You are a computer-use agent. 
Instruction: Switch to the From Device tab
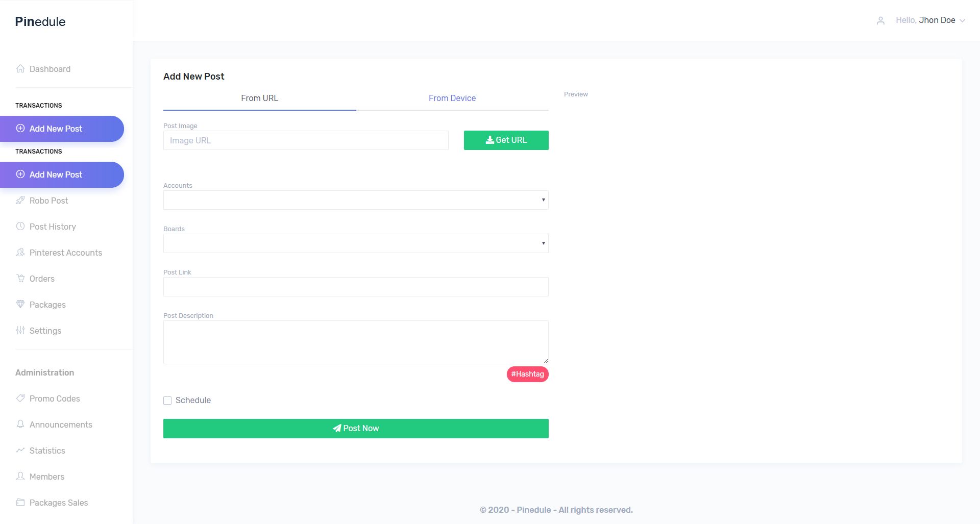coord(452,98)
